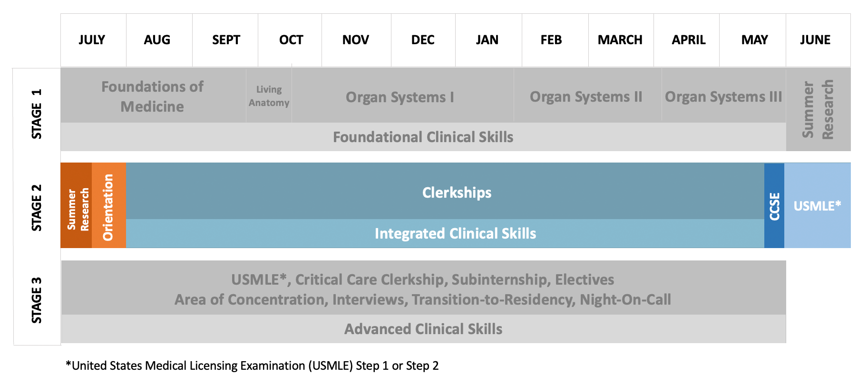Select the Living Anatomy block
This screenshot has width=868, height=384.
coord(269,96)
